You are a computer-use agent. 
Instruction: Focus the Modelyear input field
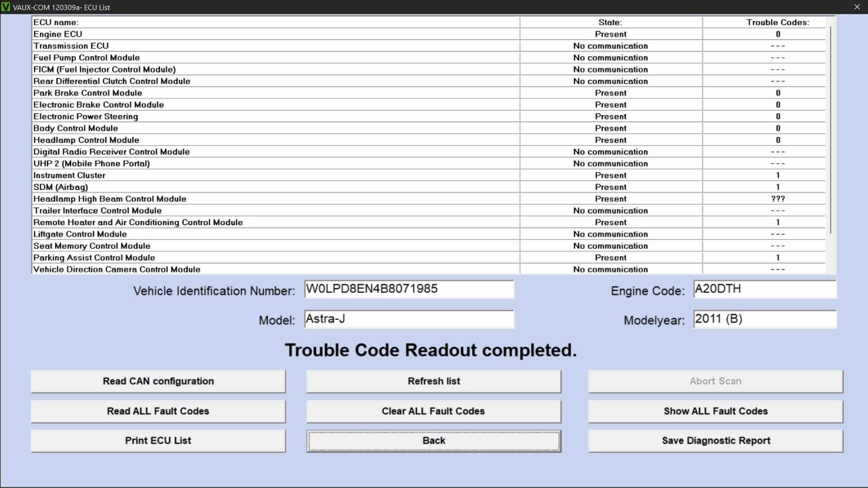[764, 319]
